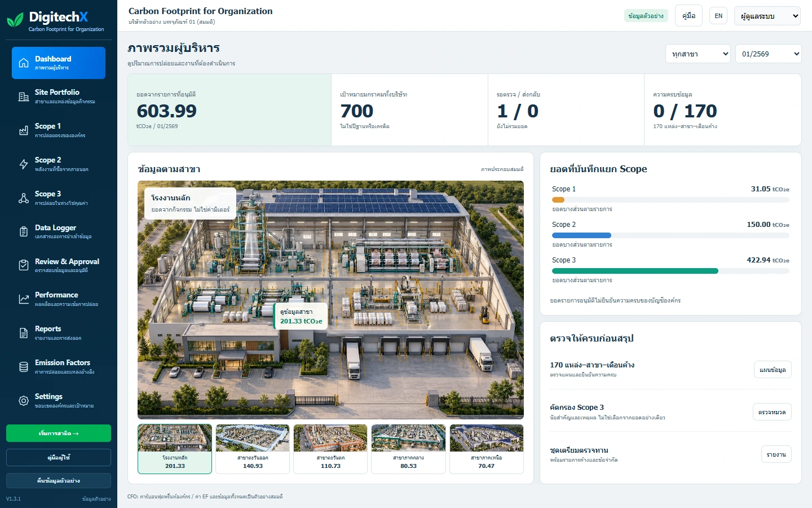Open the Performance page
Image resolution: width=812 pixels, height=508 pixels.
(x=59, y=299)
